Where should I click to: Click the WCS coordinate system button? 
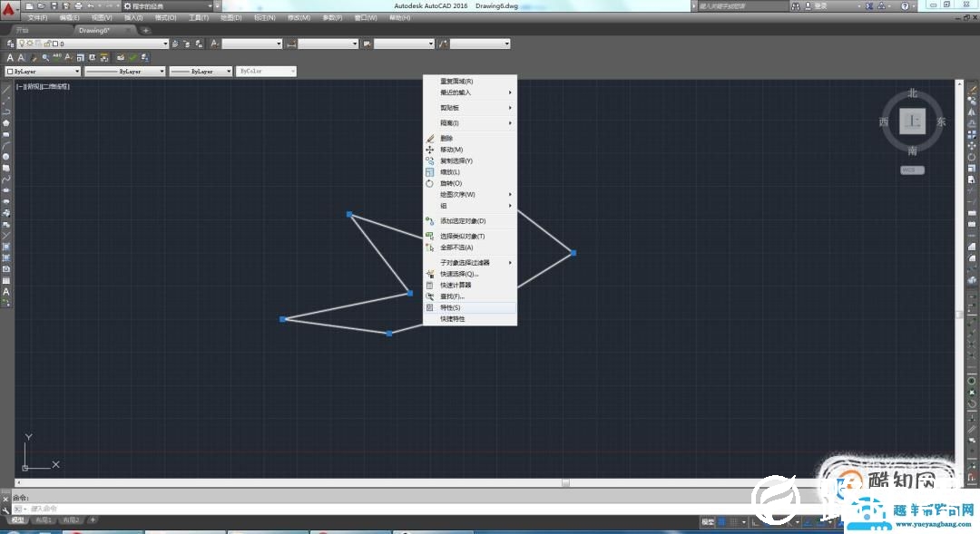[x=912, y=170]
